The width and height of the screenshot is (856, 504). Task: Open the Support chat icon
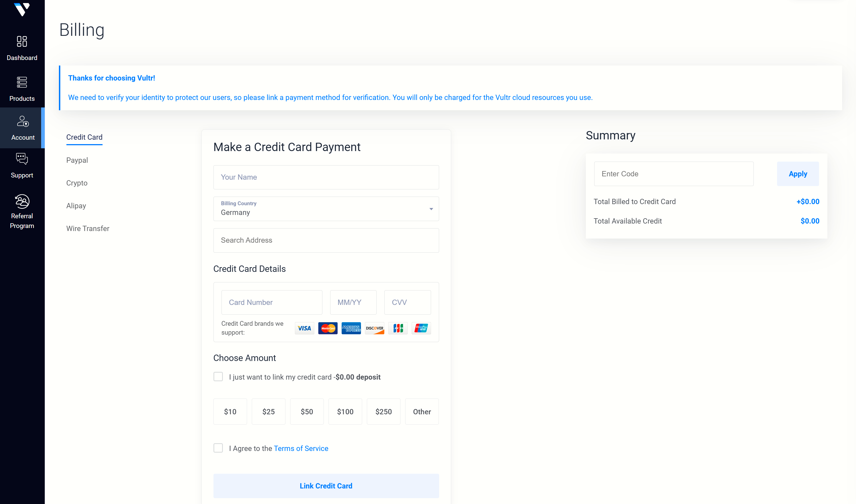[x=22, y=159]
